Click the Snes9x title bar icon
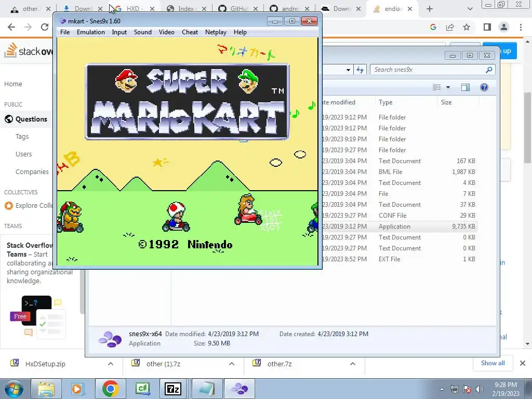The width and height of the screenshot is (532, 399). (x=62, y=21)
